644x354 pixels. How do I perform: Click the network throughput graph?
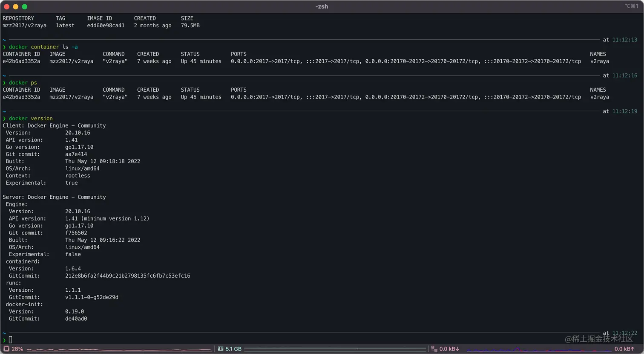[539, 349]
